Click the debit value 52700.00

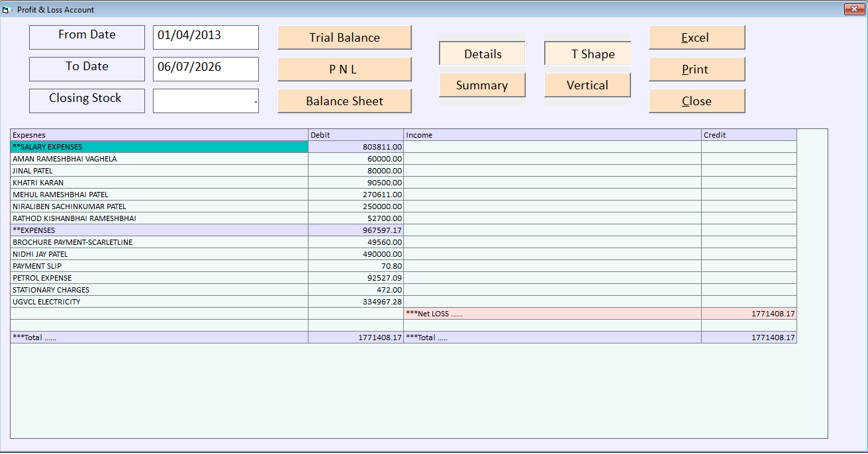[x=356, y=218]
